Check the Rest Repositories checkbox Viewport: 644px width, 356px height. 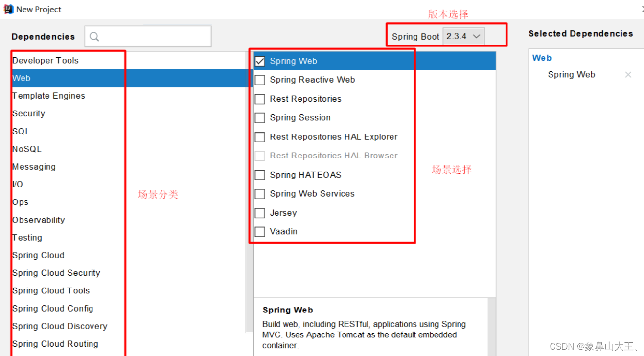(x=260, y=99)
